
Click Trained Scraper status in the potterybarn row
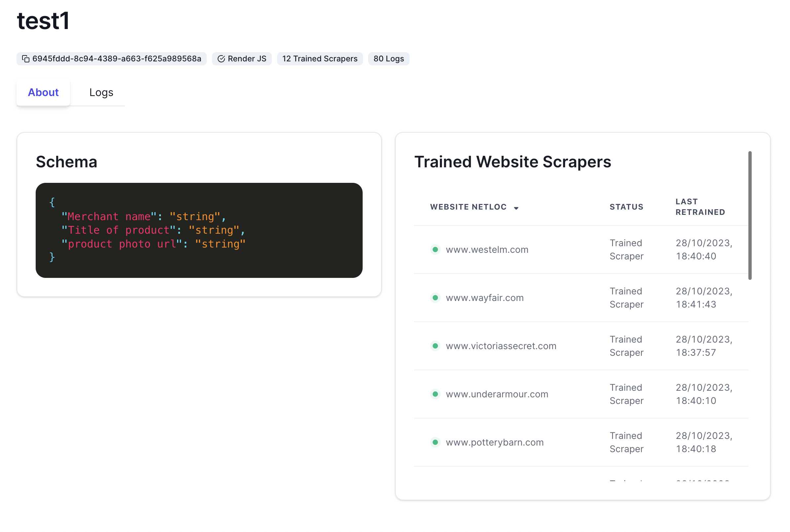[x=627, y=442]
